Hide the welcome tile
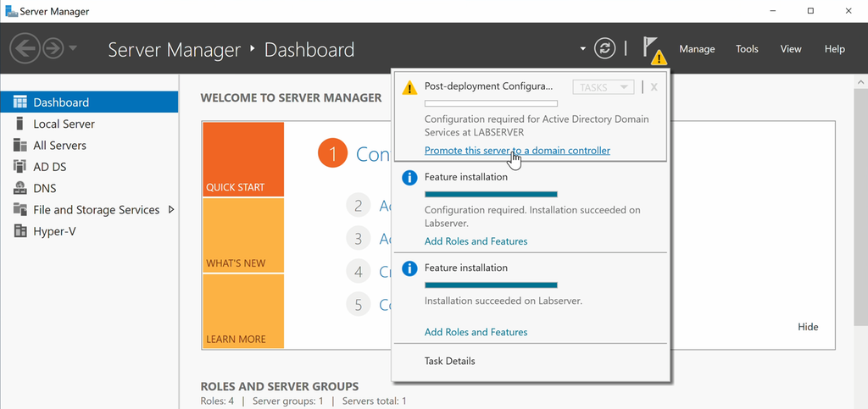This screenshot has height=409, width=868. tap(808, 327)
